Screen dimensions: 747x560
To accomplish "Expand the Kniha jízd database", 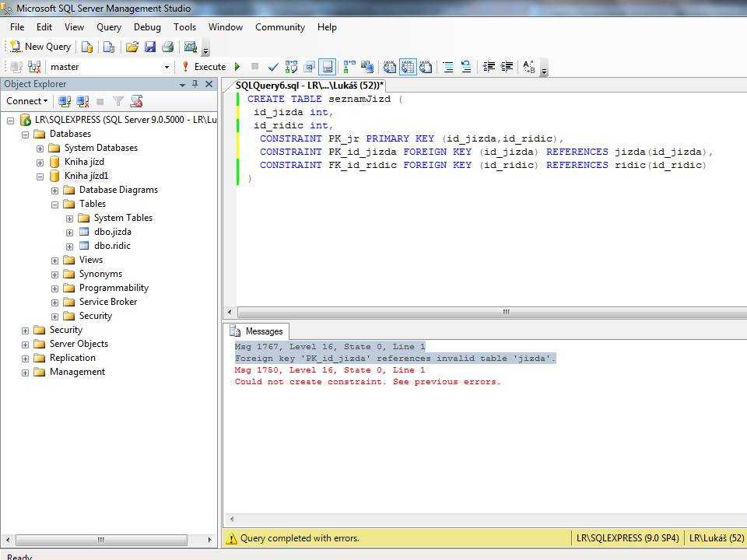I will coord(40,163).
